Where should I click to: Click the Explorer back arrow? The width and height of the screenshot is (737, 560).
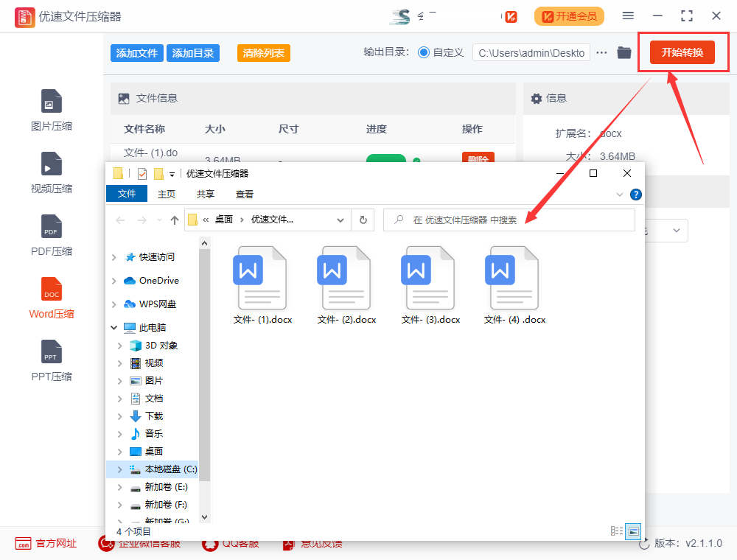tap(120, 220)
